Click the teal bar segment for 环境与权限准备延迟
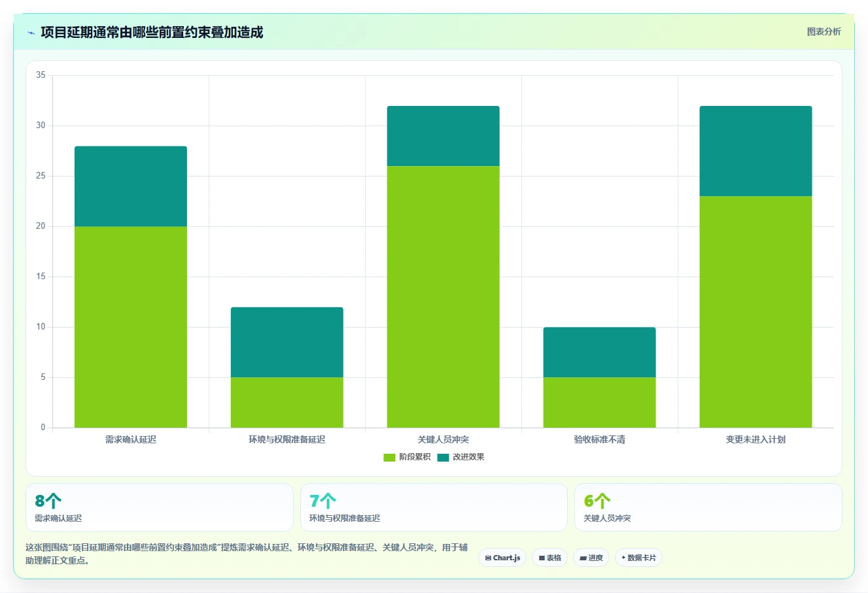868x593 pixels. (x=287, y=342)
